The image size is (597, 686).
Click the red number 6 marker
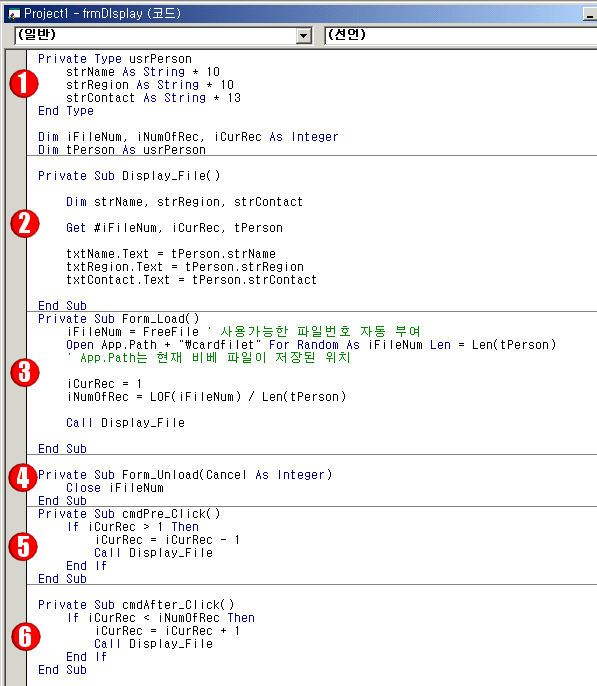26,637
